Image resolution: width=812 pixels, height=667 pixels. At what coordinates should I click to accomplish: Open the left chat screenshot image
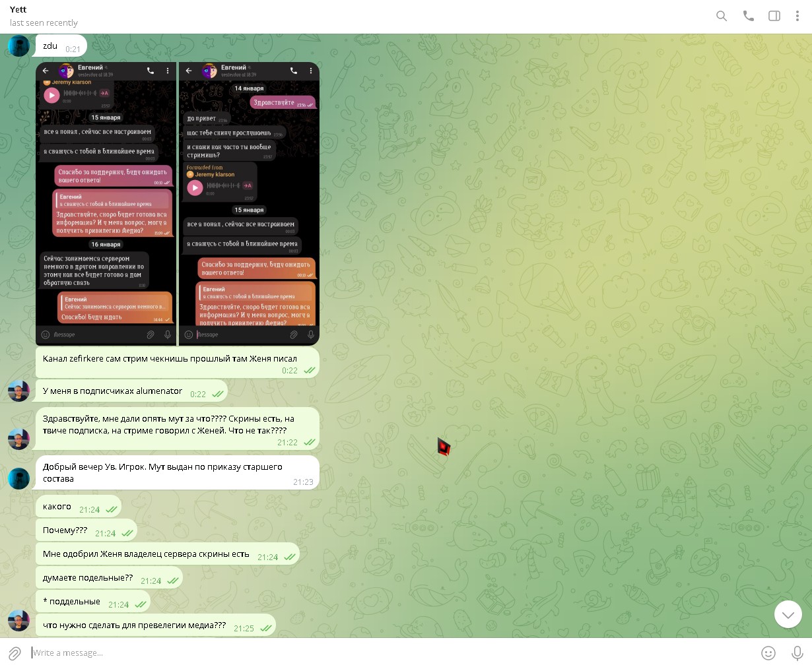pyautogui.click(x=106, y=203)
